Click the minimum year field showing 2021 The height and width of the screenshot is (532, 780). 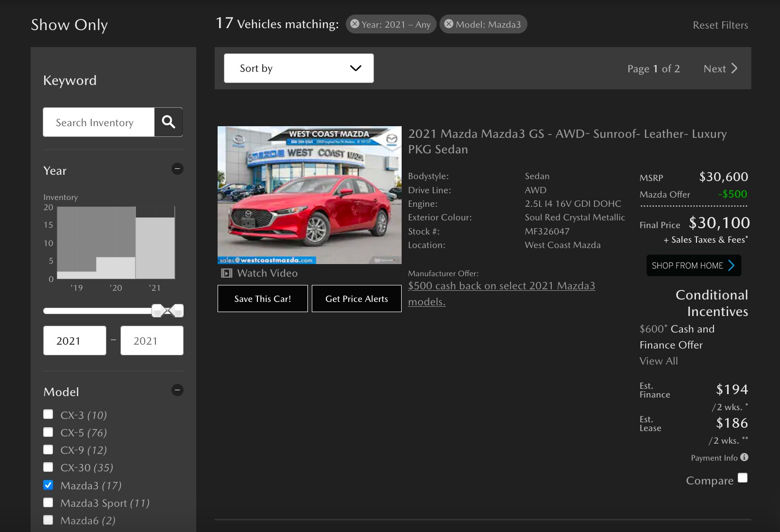point(75,340)
